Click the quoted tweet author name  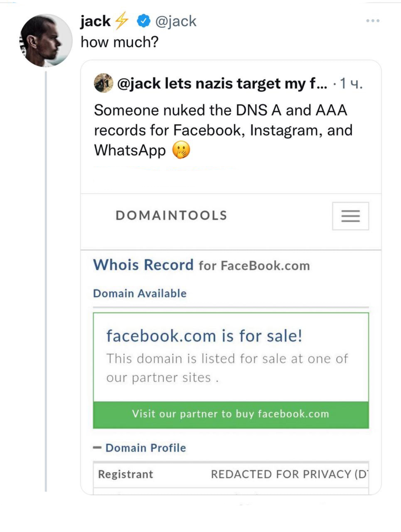pyautogui.click(x=222, y=84)
